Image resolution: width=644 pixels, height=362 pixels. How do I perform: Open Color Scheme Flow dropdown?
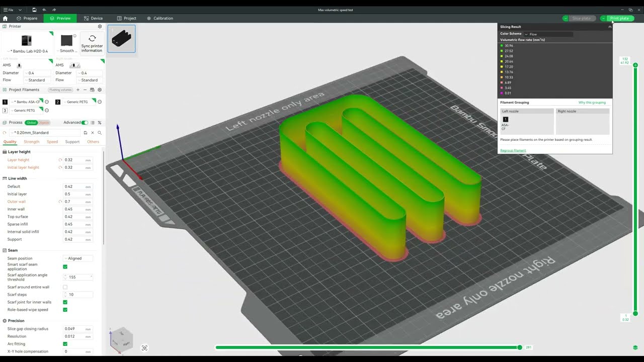pyautogui.click(x=548, y=34)
